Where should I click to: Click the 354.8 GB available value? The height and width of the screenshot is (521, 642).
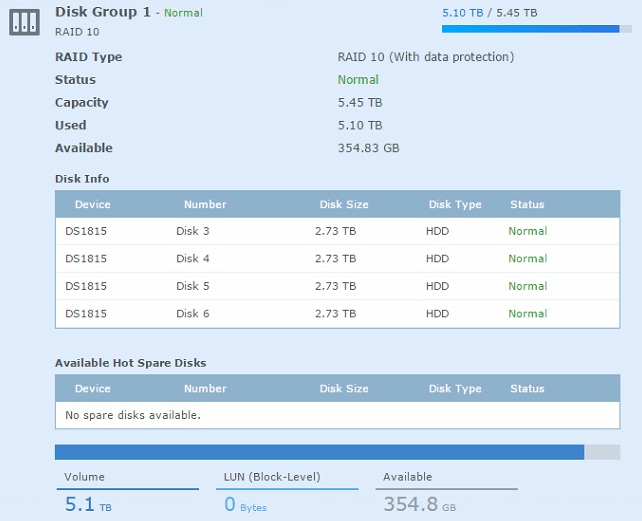pos(420,504)
